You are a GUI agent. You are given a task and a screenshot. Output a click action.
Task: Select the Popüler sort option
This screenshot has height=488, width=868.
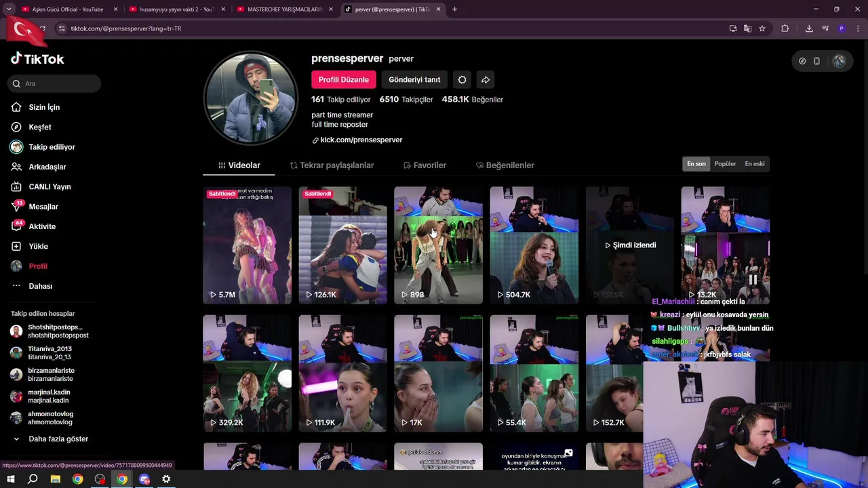pos(725,164)
